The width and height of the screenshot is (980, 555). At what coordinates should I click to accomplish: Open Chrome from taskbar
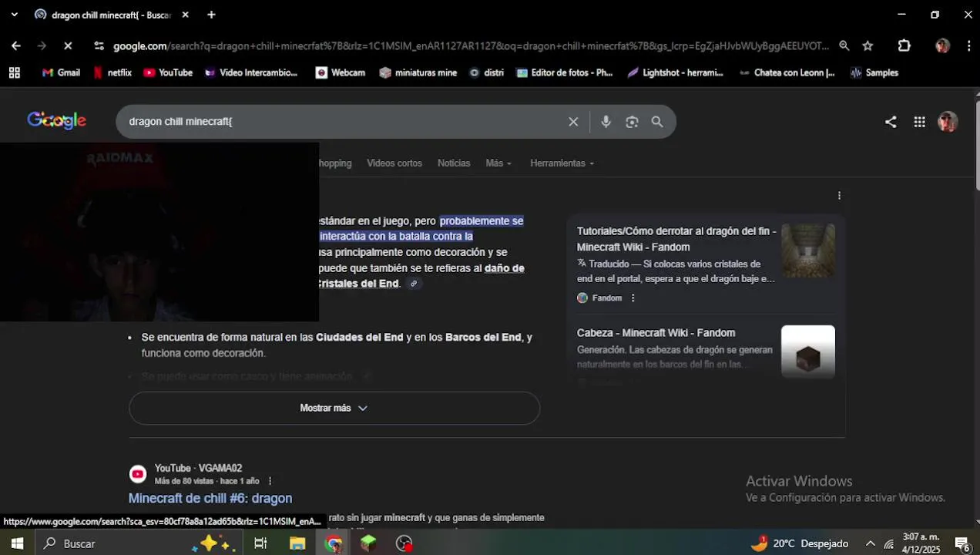[333, 543]
